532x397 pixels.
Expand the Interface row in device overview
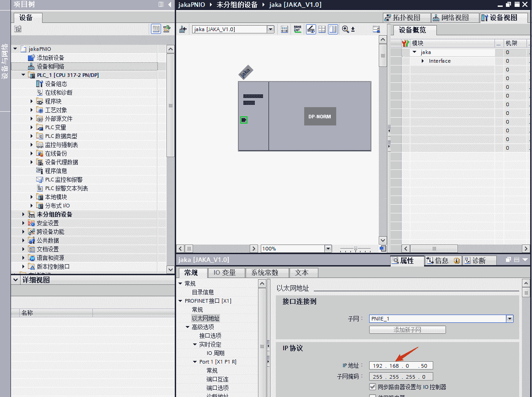(423, 61)
